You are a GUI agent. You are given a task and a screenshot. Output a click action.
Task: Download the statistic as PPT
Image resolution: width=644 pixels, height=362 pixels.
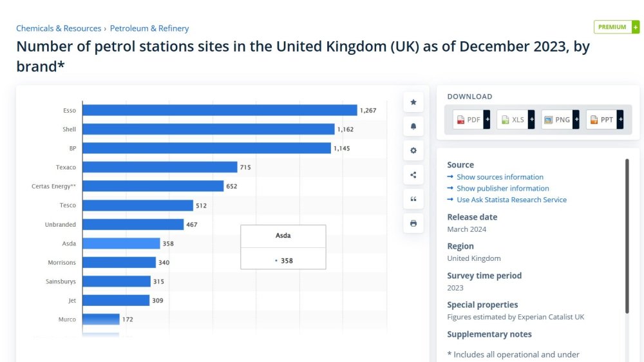coord(605,120)
